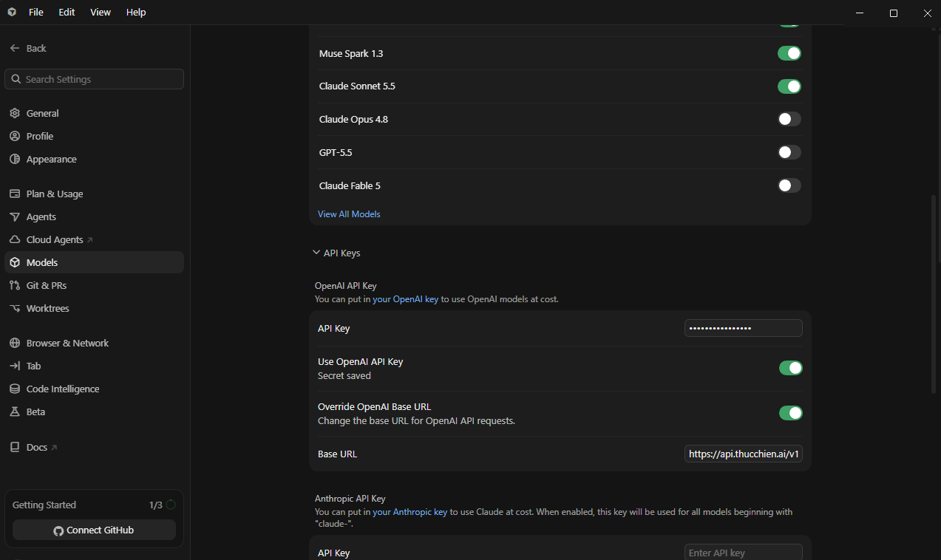Disable the Muse Spark 1.3 model
941x560 pixels.
(789, 53)
